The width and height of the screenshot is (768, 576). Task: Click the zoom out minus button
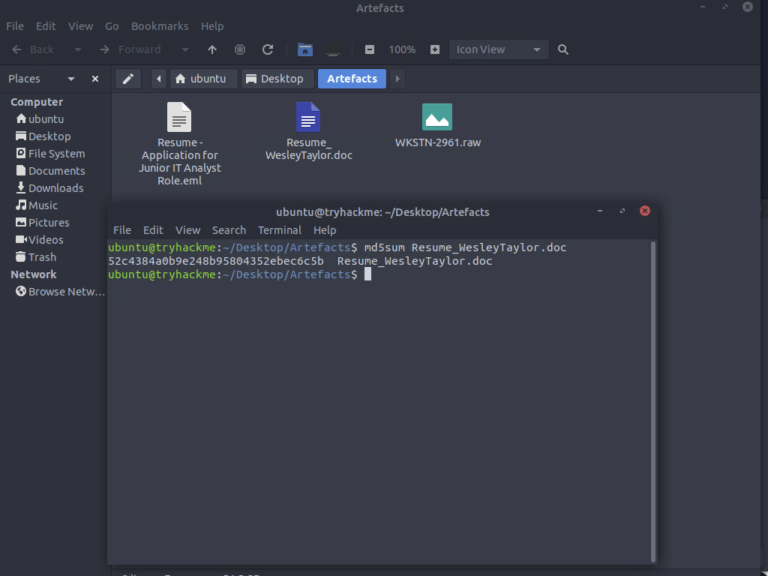pyautogui.click(x=370, y=49)
